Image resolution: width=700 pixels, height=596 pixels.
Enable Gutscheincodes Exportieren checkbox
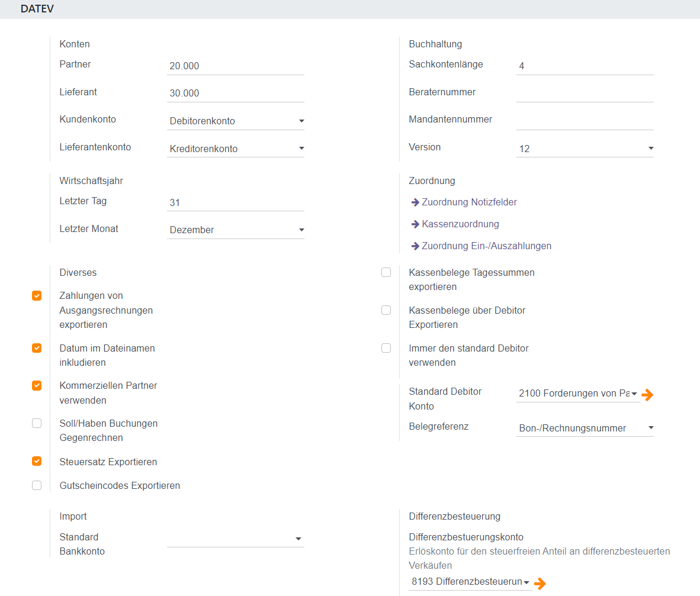tap(37, 485)
